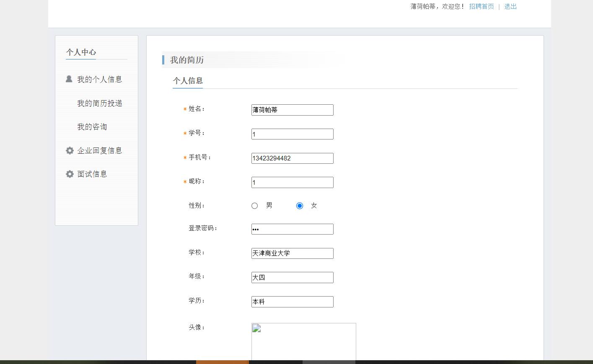Focus the 手机号 input field
The height and width of the screenshot is (364, 593).
pos(293,158)
